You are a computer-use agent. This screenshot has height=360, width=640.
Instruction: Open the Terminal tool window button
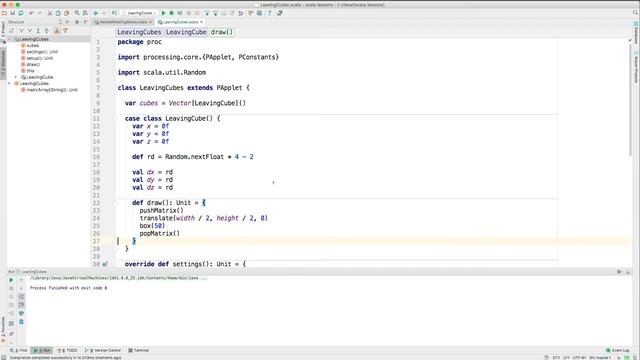[x=138, y=350]
